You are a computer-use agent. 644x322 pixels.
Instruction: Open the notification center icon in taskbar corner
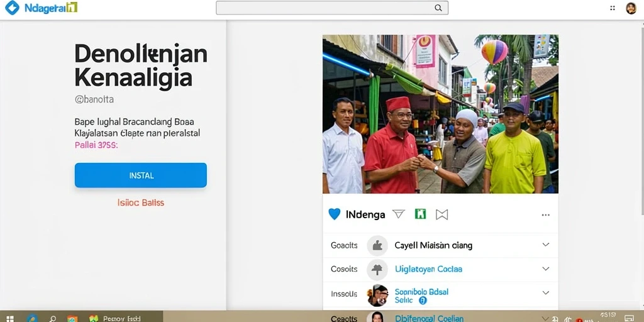point(630,318)
